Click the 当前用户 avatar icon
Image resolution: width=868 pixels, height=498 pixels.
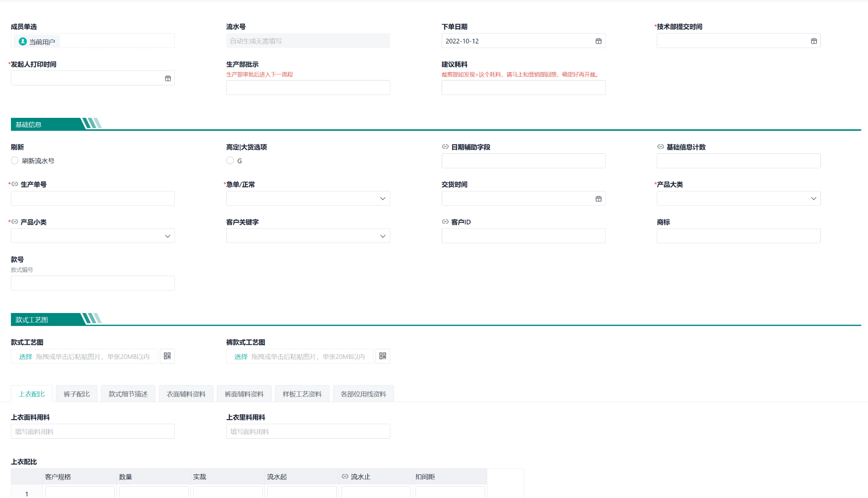23,41
